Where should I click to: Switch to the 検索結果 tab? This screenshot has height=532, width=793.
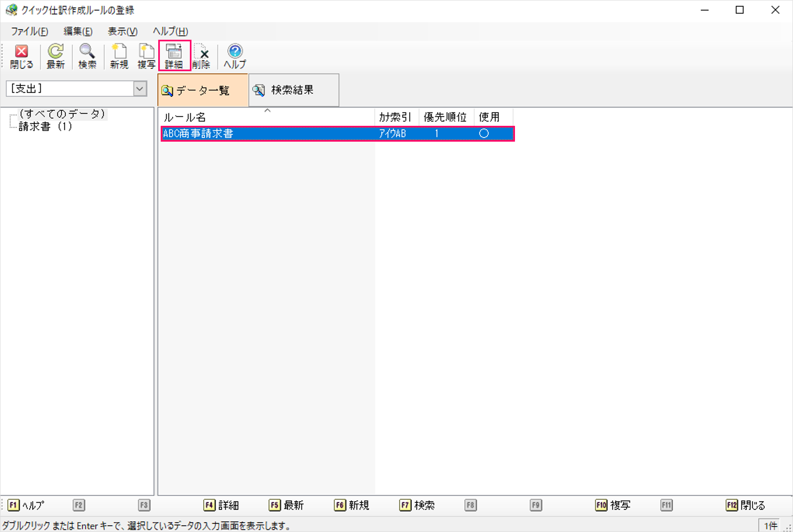293,90
